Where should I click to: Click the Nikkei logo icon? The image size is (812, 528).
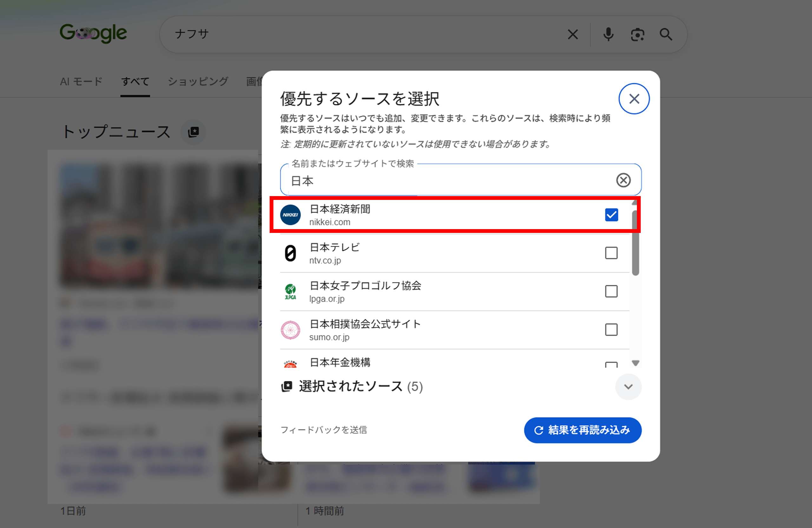click(x=290, y=215)
